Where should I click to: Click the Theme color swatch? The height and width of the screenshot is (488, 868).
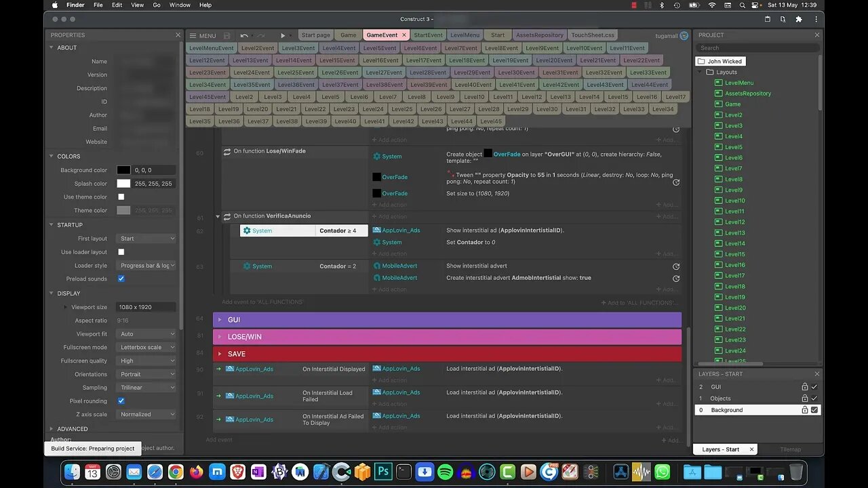point(123,211)
